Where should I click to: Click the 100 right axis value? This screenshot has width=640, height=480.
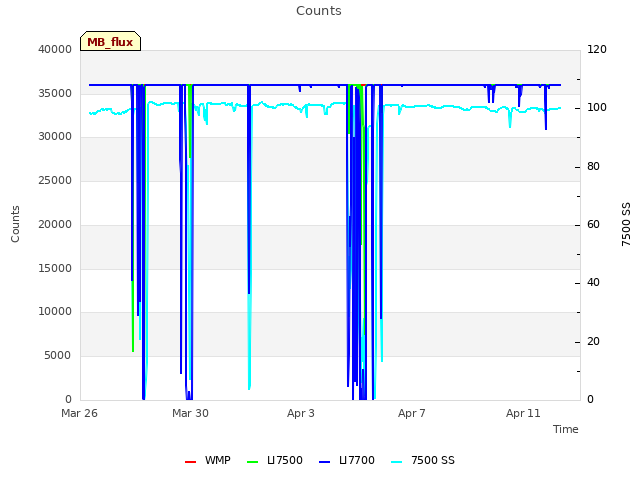[597, 108]
